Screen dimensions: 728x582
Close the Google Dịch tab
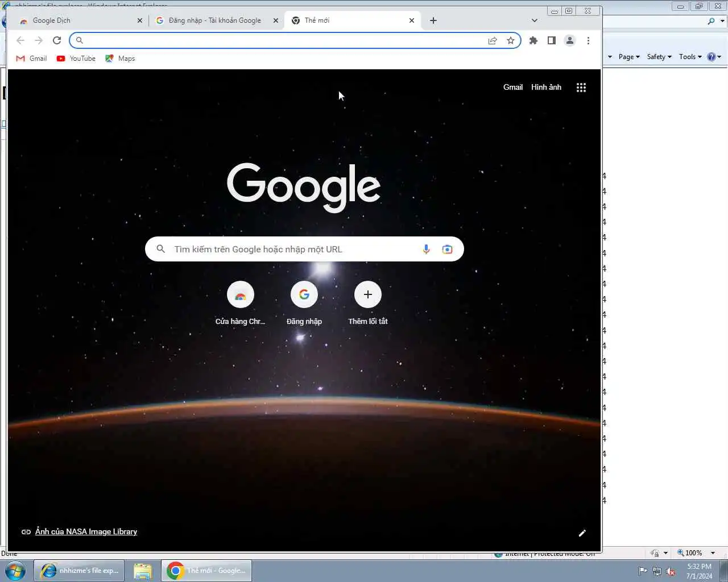(140, 20)
